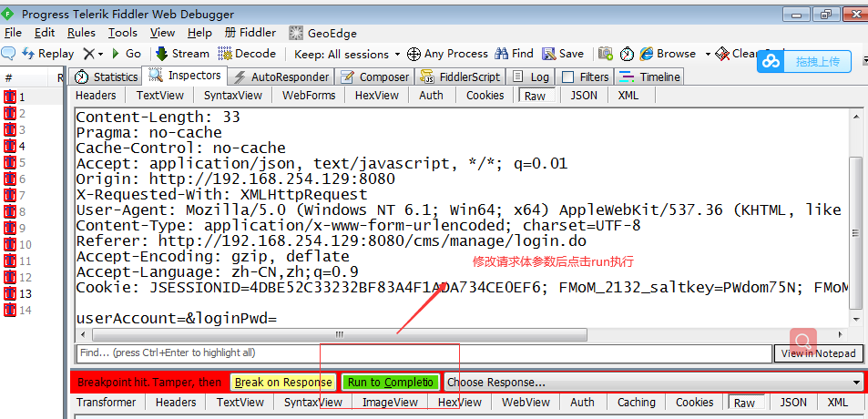Select the Inspectors tab
The height and width of the screenshot is (419, 868).
(185, 76)
